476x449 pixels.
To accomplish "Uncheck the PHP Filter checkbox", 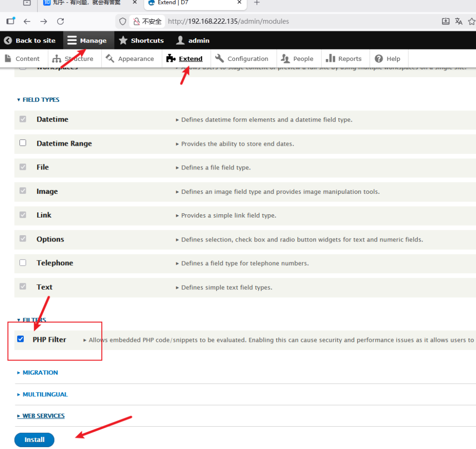I will (x=20, y=339).
